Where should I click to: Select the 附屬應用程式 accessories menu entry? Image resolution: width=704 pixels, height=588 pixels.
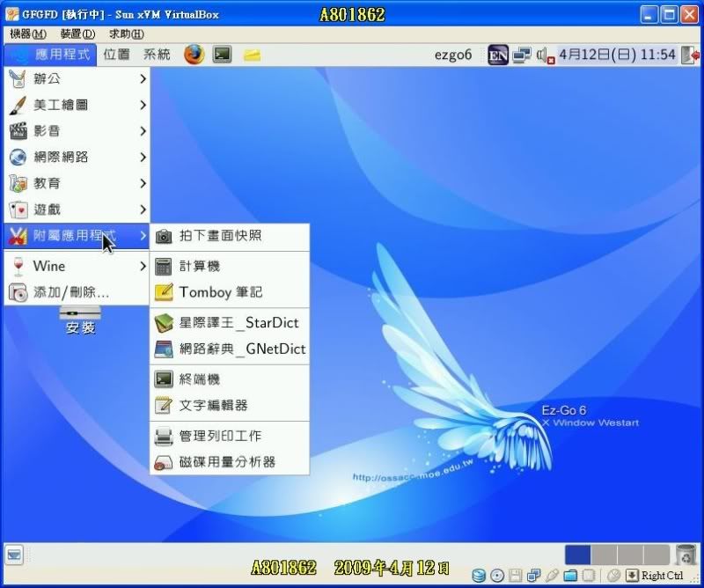[x=77, y=236]
